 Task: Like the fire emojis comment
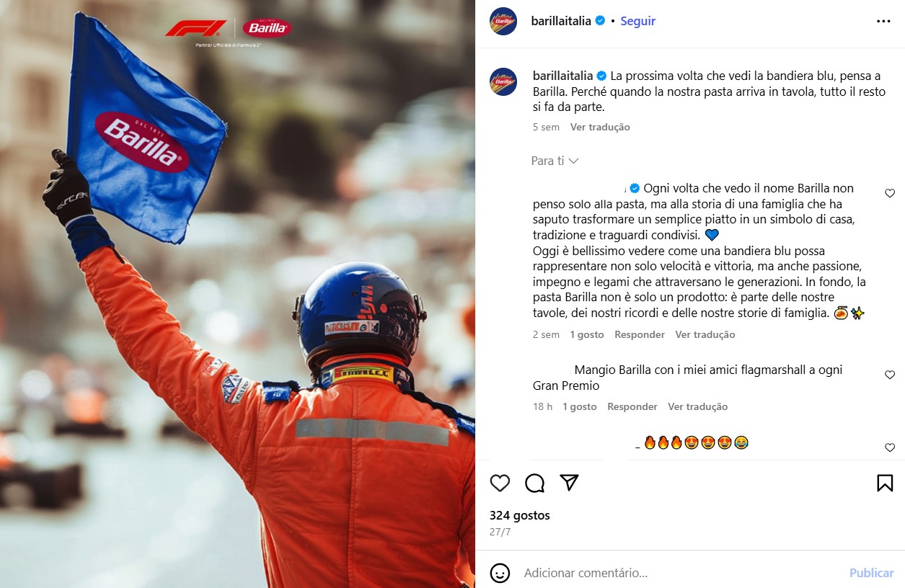(890, 447)
